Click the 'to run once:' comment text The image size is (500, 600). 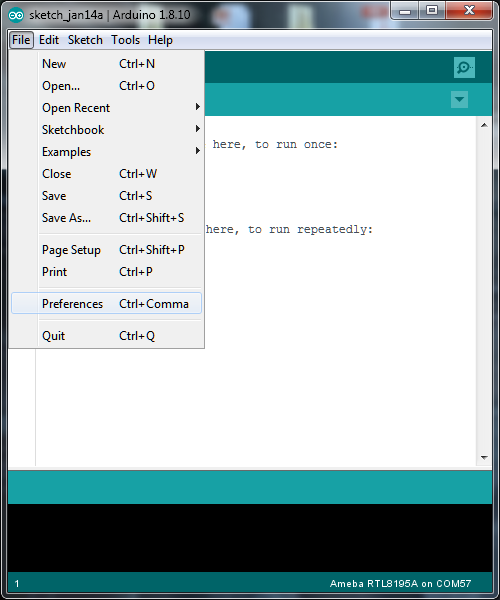pyautogui.click(x=296, y=144)
